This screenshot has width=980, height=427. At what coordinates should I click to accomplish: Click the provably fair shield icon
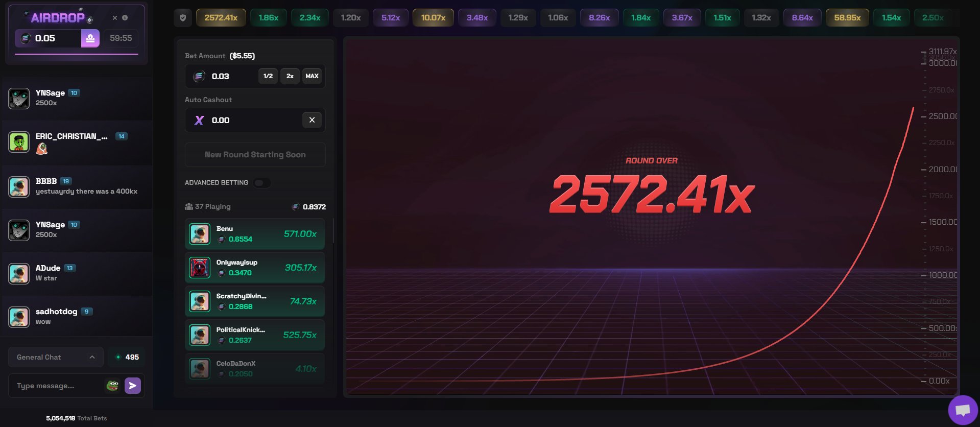[x=183, y=18]
